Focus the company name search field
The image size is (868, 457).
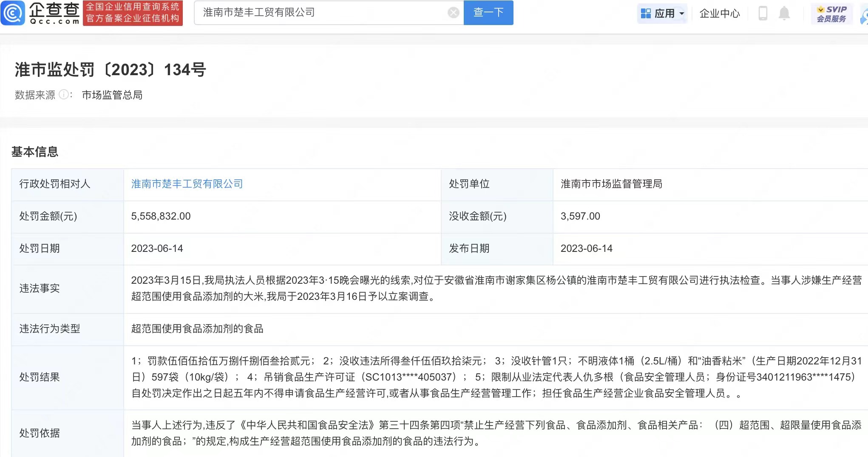pyautogui.click(x=323, y=13)
